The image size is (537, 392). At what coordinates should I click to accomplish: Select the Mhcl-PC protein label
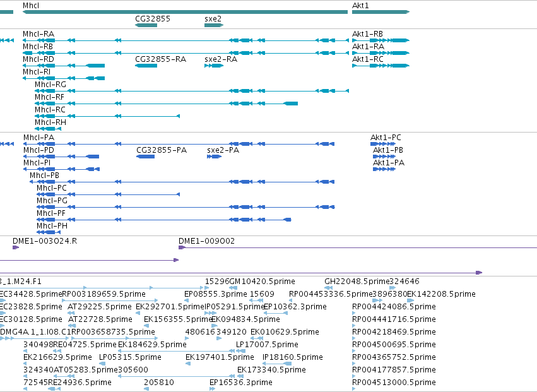52,188
